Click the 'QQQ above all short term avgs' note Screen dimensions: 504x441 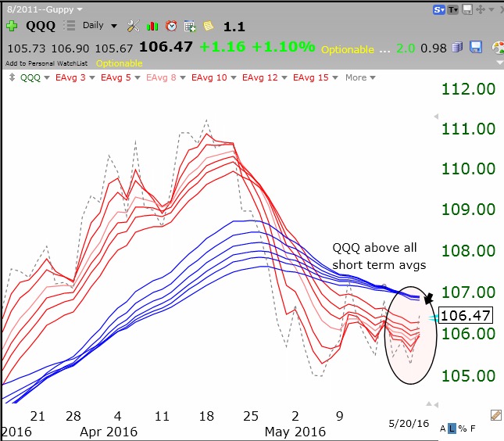tap(379, 256)
